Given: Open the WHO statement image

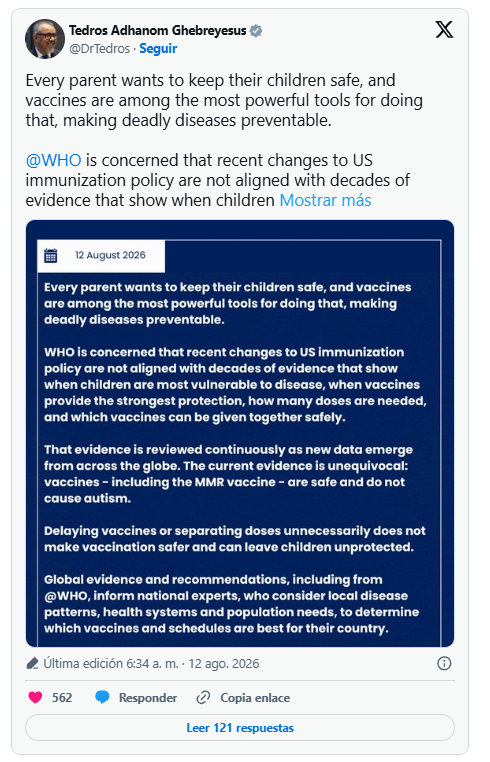Looking at the screenshot, I should point(240,433).
